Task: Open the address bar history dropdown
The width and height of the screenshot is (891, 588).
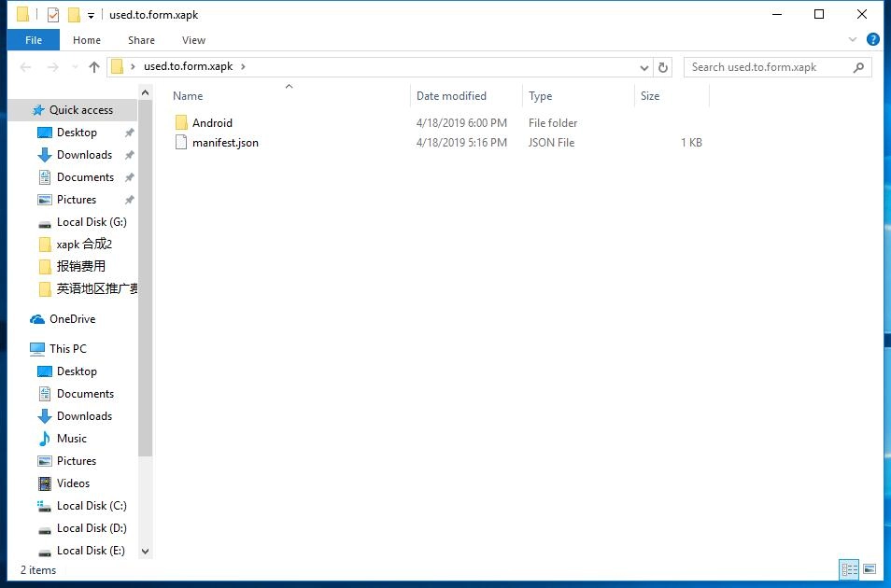Action: point(644,67)
